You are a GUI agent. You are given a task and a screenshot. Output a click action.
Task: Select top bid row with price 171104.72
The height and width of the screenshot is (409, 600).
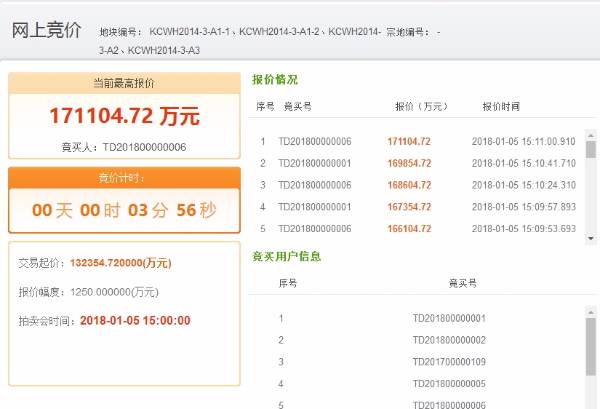pos(409,142)
